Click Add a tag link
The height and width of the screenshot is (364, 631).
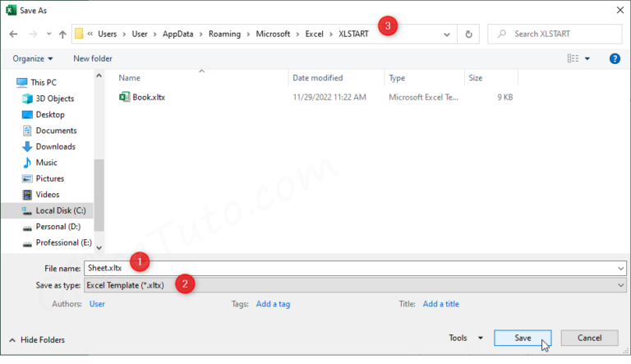click(273, 304)
